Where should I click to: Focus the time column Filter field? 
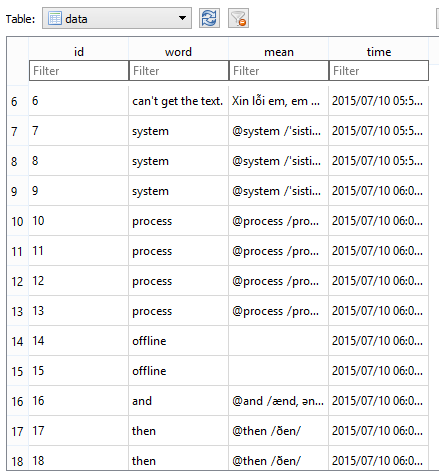tap(379, 71)
